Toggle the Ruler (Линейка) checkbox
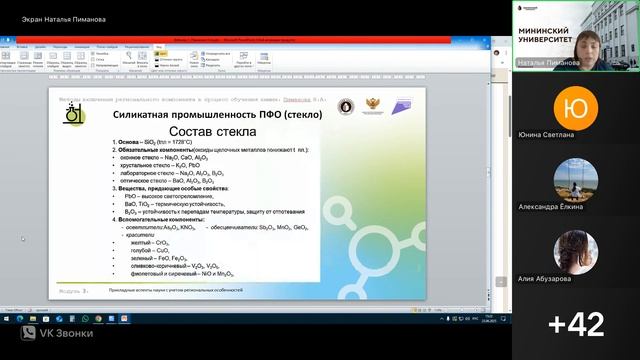 tap(100, 54)
